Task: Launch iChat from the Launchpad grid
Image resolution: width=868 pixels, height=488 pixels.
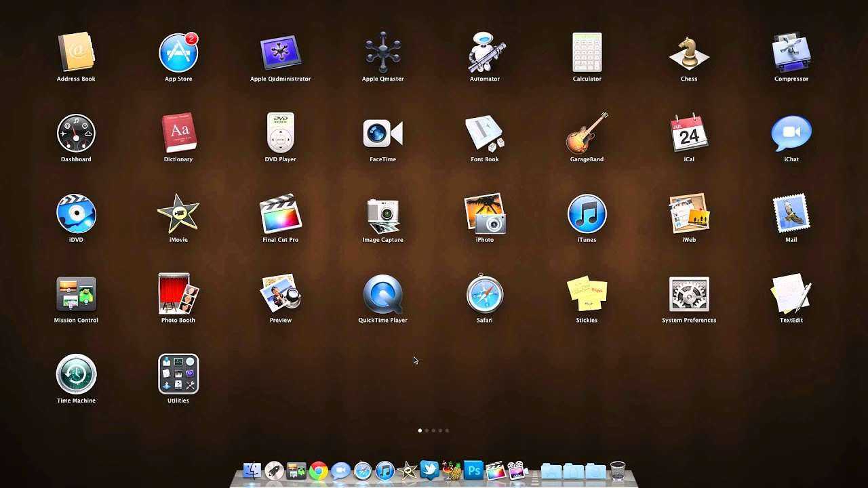Action: 791,133
